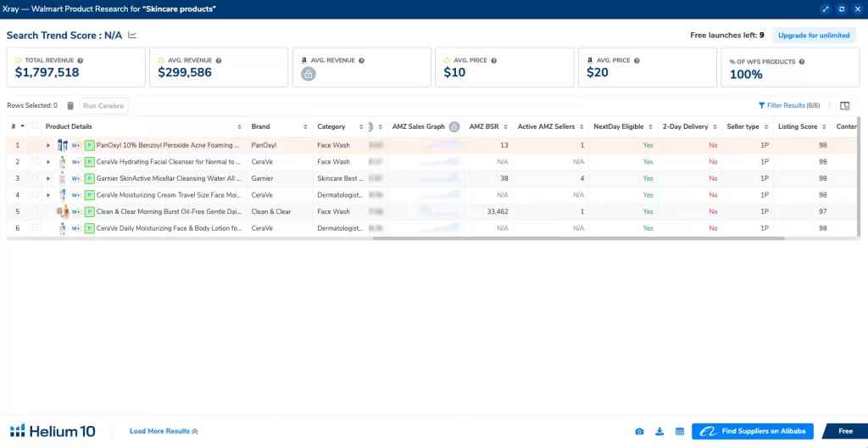Click the Run Cerebro button
This screenshot has width=868, height=448.
(103, 106)
